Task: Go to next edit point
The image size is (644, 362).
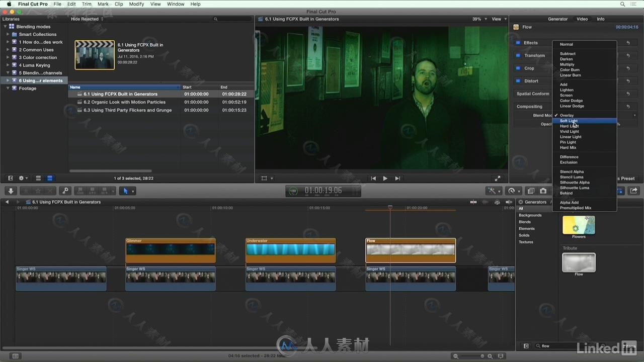Action: pos(397,178)
